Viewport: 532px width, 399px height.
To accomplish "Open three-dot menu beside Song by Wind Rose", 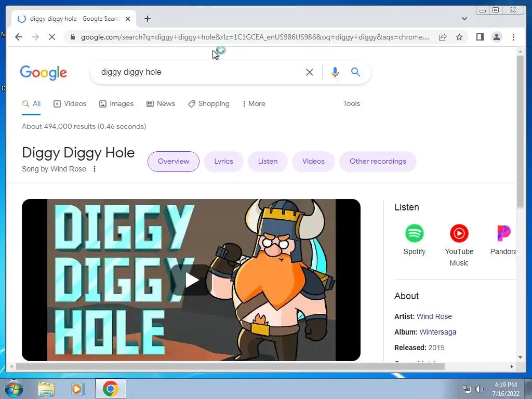I will point(95,169).
